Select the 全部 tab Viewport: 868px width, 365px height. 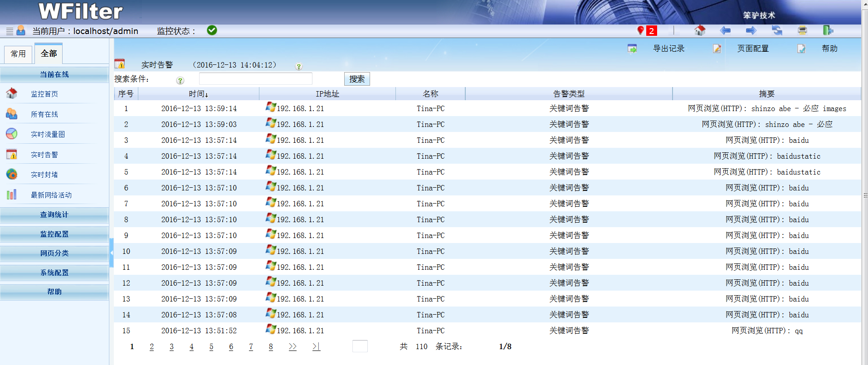tap(49, 54)
